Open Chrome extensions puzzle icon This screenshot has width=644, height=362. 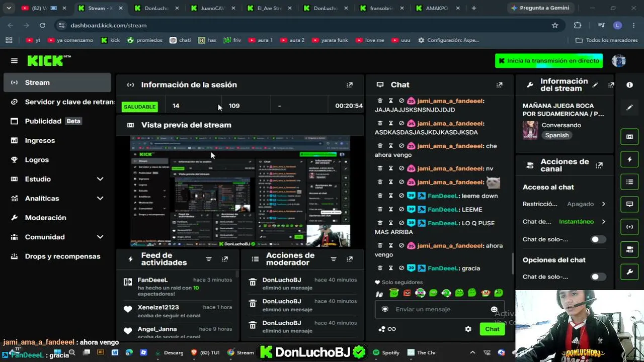pos(578,25)
